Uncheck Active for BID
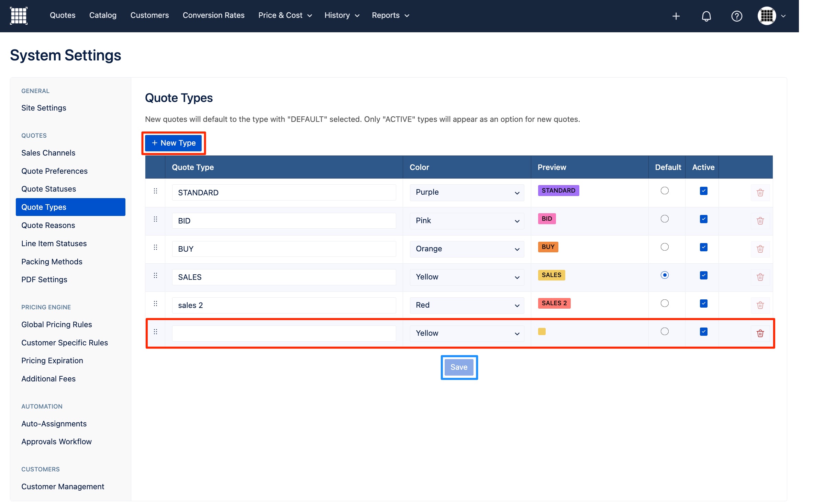 tap(703, 219)
